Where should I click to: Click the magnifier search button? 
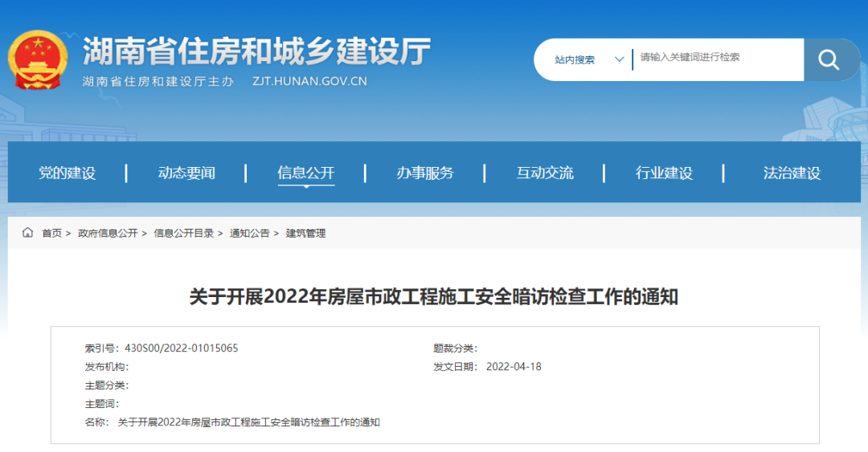828,59
